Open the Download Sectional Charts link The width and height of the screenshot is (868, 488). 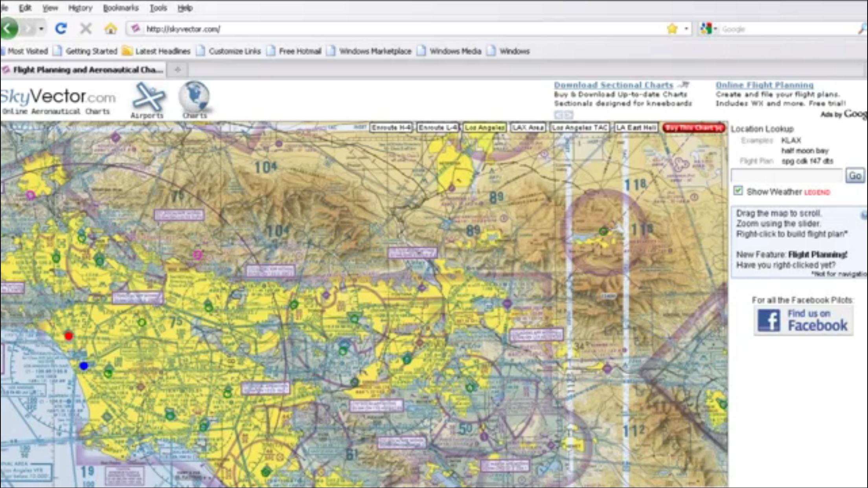(613, 85)
